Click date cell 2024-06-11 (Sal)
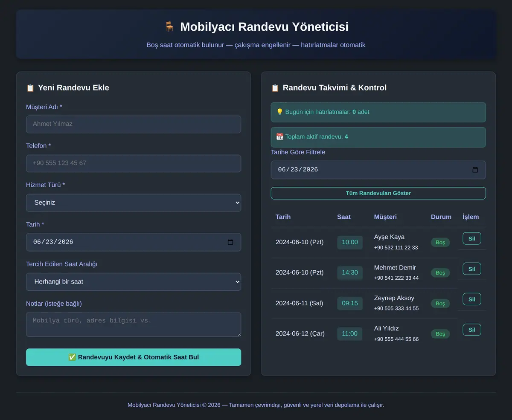Viewport: 512px width, 420px height. (x=300, y=303)
